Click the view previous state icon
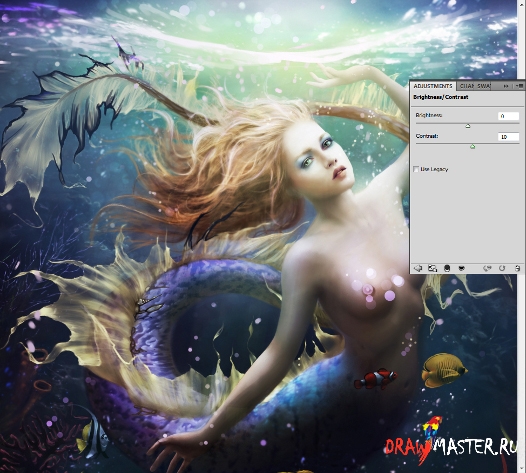 tap(487, 268)
